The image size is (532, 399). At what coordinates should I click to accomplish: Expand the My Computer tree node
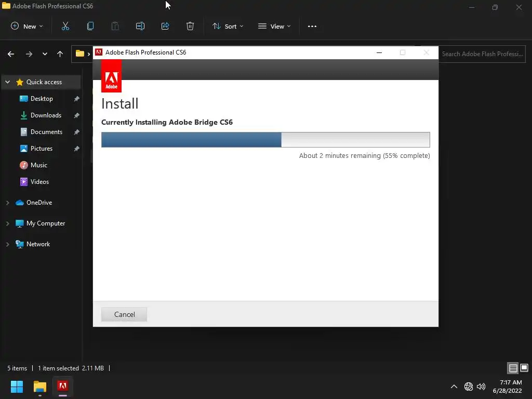coord(7,223)
